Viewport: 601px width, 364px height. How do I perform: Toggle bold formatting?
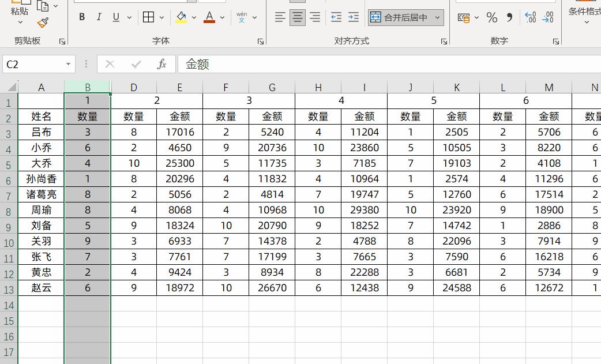pyautogui.click(x=81, y=17)
